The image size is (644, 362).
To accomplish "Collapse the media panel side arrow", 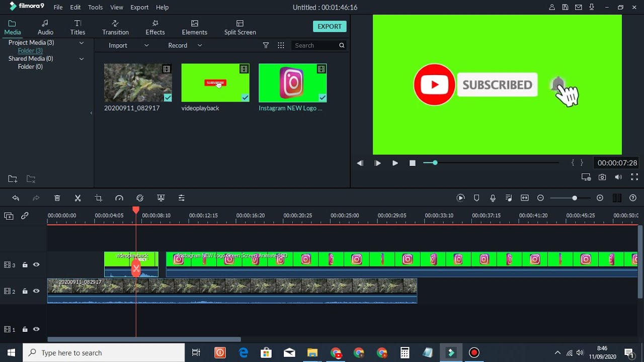I will 91,113.
